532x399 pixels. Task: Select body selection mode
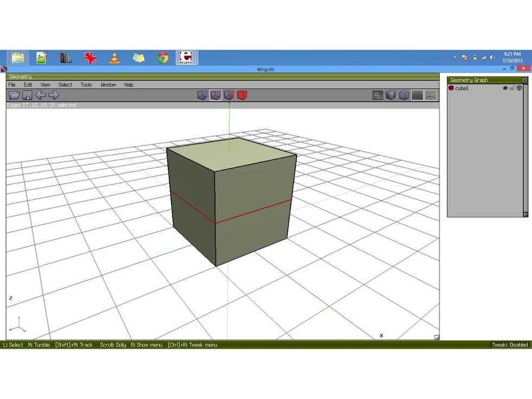[x=242, y=95]
